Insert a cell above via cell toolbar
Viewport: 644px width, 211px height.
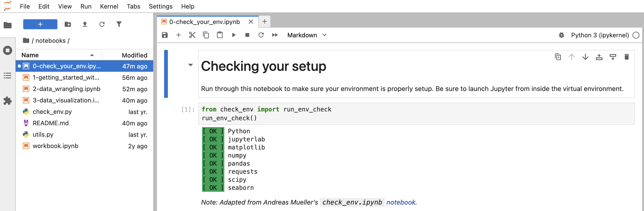599,57
